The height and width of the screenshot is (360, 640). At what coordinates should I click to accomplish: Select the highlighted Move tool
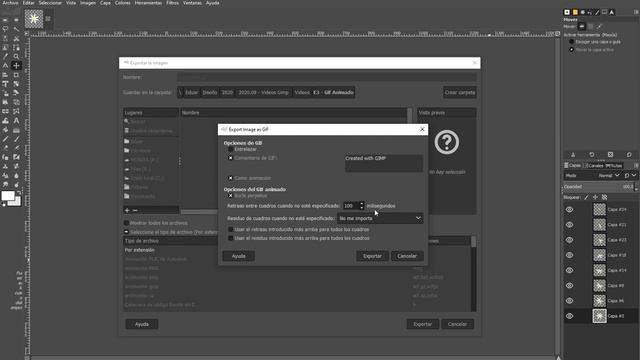coord(16,65)
